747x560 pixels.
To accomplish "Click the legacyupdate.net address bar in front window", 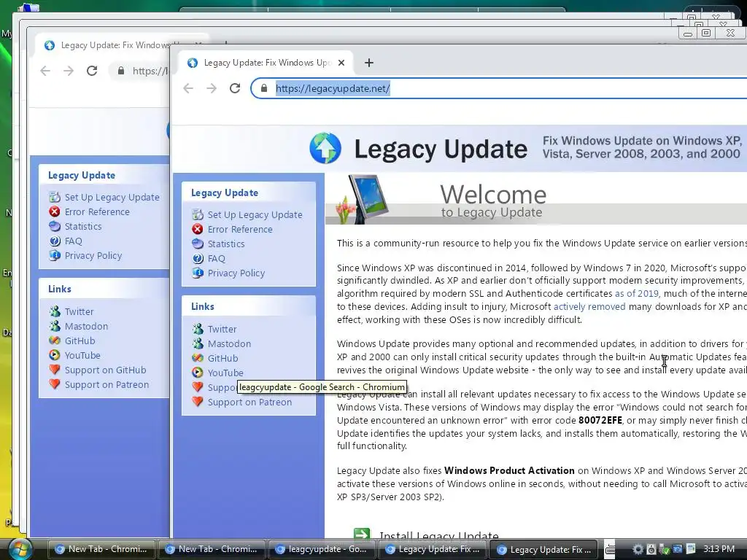I will pos(498,88).
